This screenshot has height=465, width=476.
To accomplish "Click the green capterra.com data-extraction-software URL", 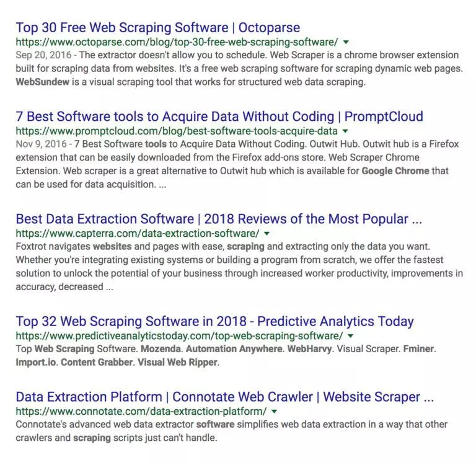I will pyautogui.click(x=138, y=234).
